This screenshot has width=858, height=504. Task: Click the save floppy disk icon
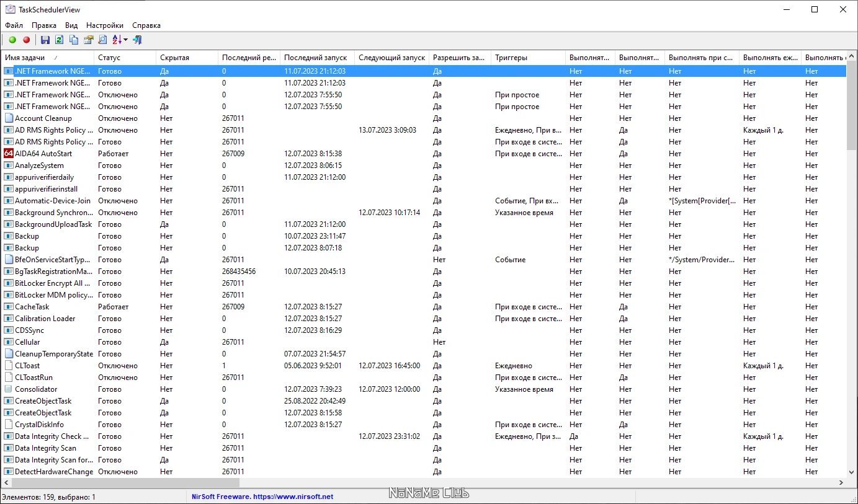click(45, 40)
